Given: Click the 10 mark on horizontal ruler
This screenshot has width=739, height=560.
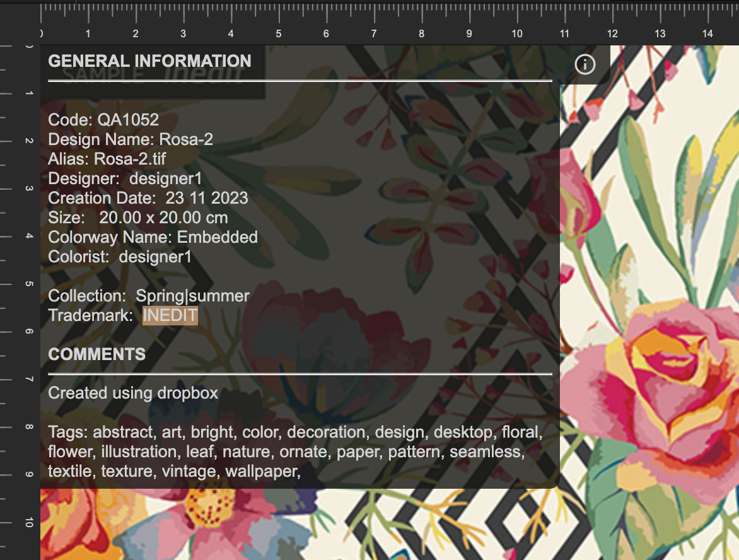Looking at the screenshot, I should 517,34.
